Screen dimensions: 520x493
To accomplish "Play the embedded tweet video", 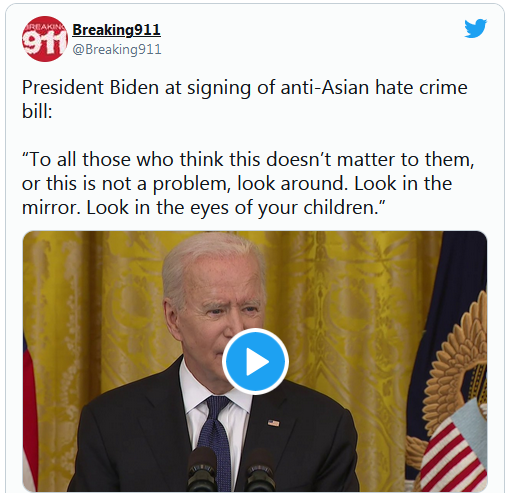I will click(x=255, y=362).
